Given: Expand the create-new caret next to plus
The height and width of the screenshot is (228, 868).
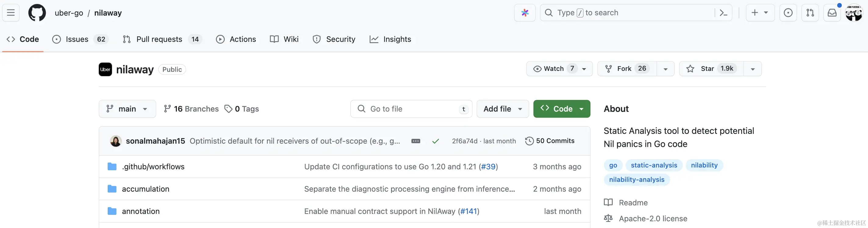Looking at the screenshot, I should click(x=766, y=13).
